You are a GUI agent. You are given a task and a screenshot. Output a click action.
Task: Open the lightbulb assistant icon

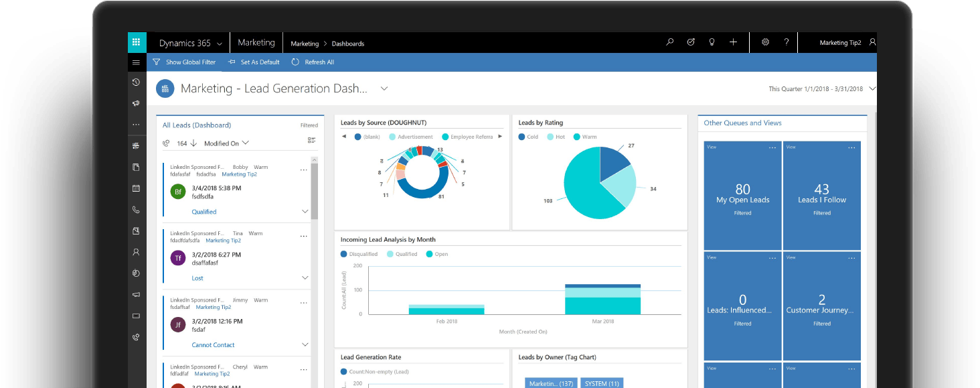point(712,42)
